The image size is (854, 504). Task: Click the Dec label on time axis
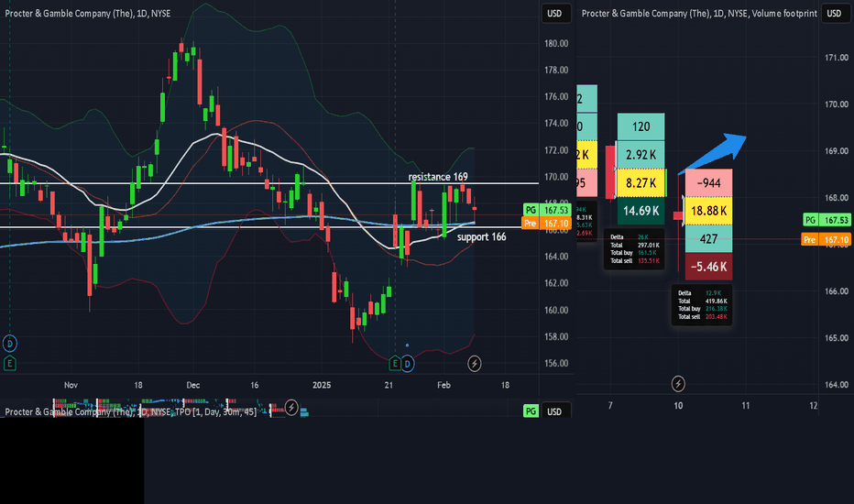click(x=192, y=385)
